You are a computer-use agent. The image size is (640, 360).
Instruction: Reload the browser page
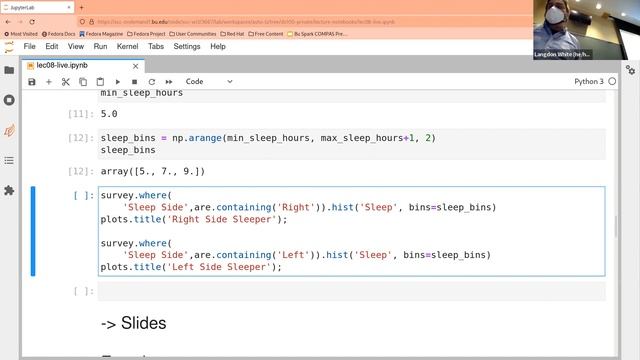coord(32,22)
